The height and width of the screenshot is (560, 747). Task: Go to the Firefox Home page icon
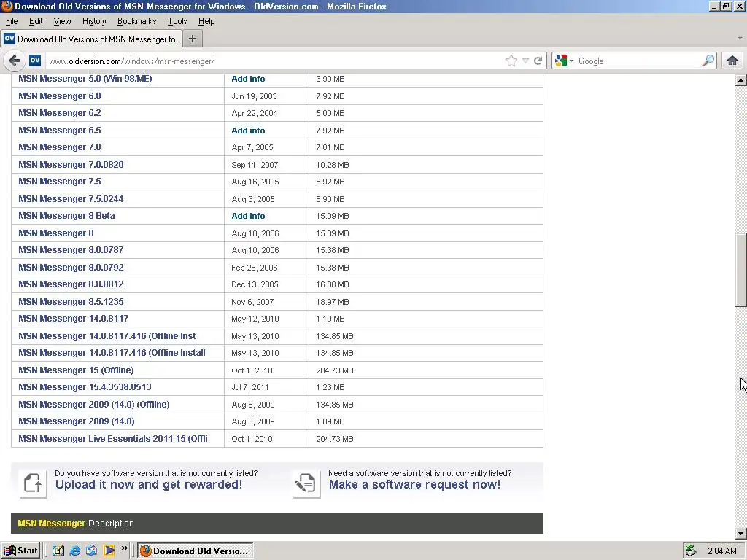click(732, 61)
